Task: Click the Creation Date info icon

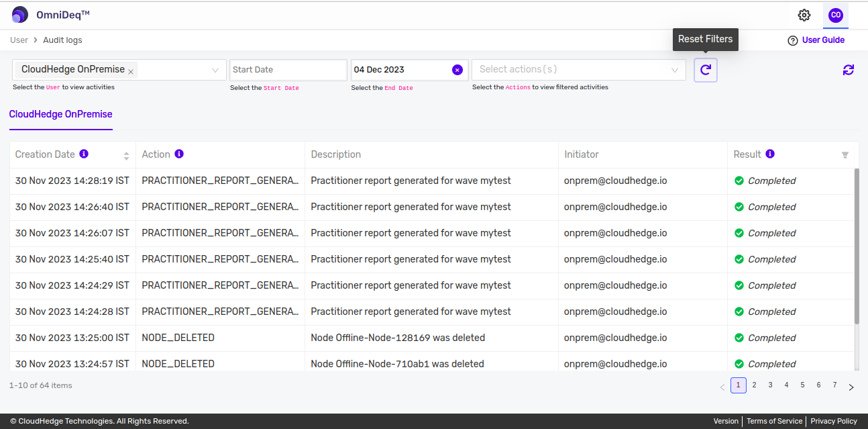Action: 84,154
